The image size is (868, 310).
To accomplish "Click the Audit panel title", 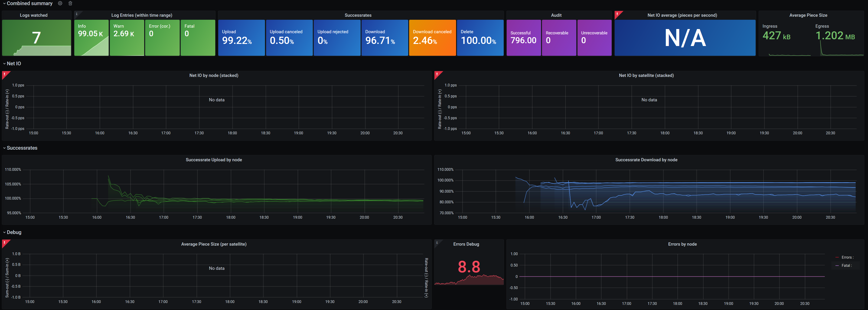I will [556, 15].
